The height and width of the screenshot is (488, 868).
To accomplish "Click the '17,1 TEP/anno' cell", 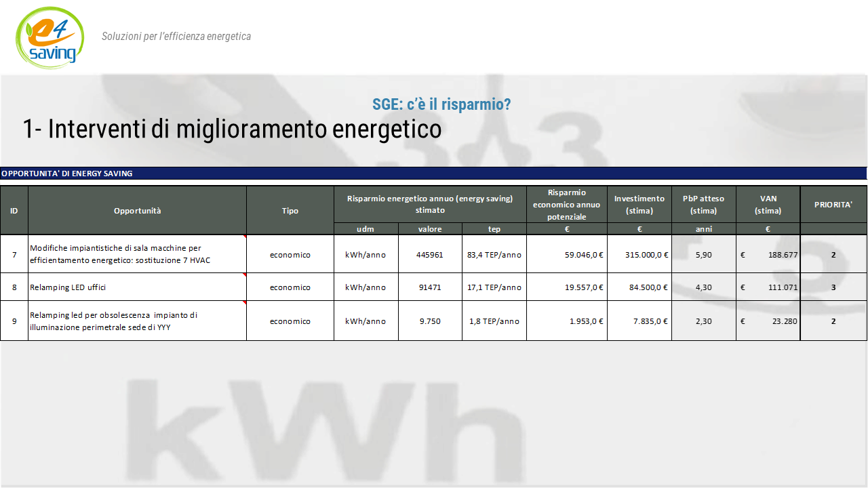I will coord(494,287).
